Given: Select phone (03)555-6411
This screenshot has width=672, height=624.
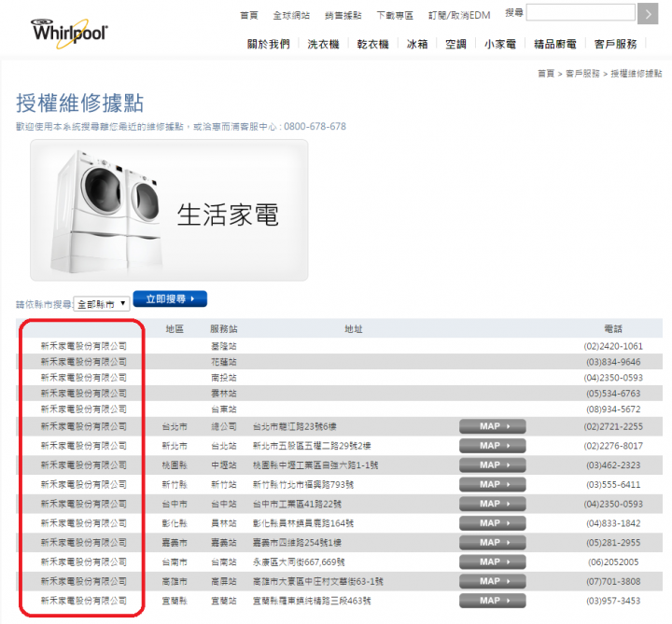Looking at the screenshot, I should click(613, 484).
